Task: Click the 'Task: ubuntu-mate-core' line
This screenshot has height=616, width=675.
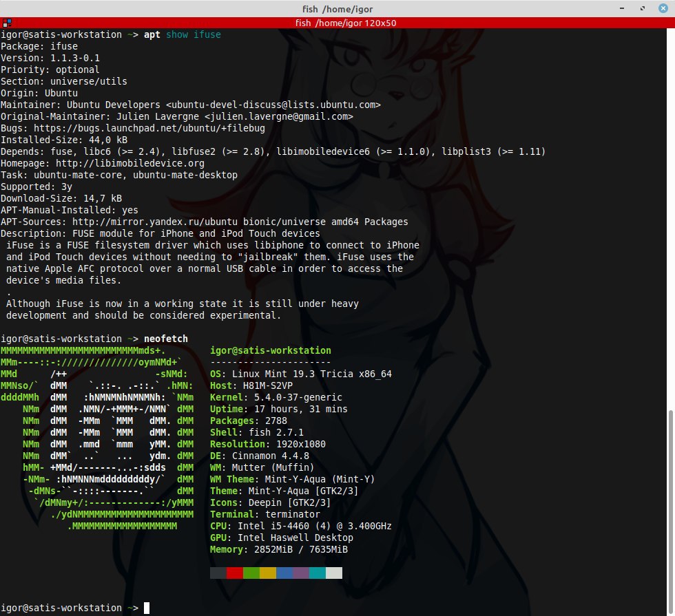Action: point(119,175)
